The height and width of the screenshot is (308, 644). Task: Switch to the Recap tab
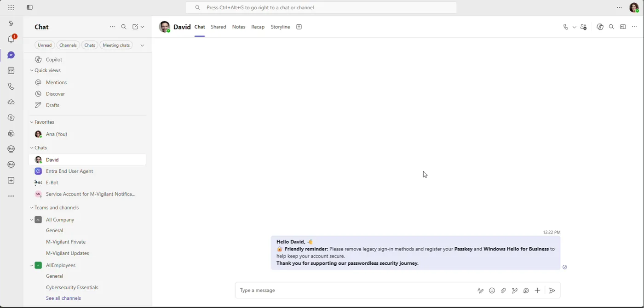258,27
